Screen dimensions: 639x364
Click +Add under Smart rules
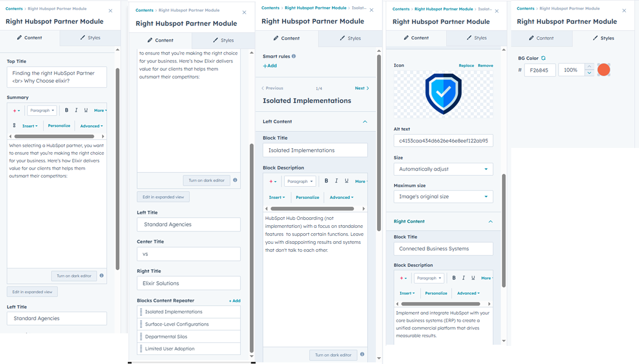(270, 66)
